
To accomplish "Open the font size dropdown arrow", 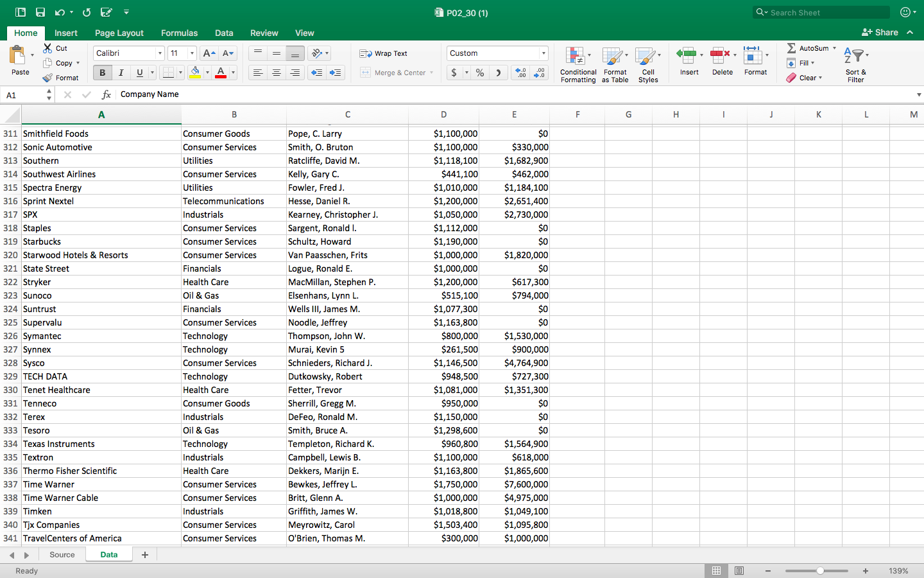I will (x=192, y=53).
